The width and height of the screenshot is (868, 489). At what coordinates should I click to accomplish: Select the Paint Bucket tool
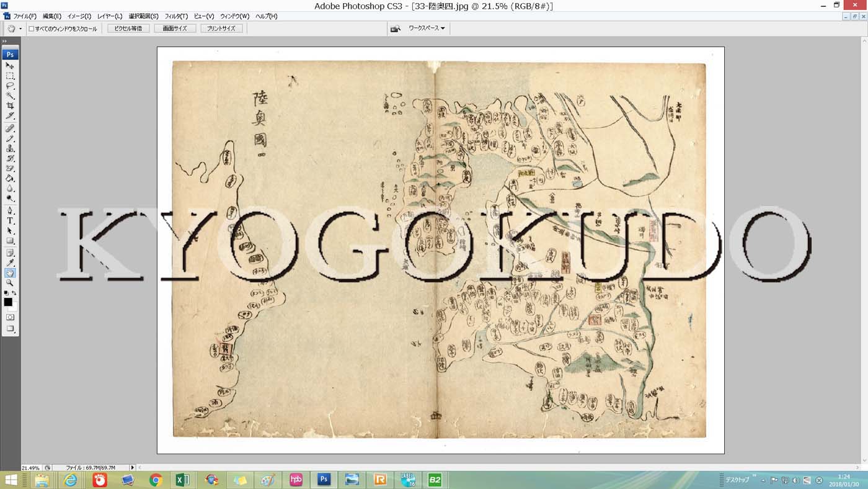10,178
